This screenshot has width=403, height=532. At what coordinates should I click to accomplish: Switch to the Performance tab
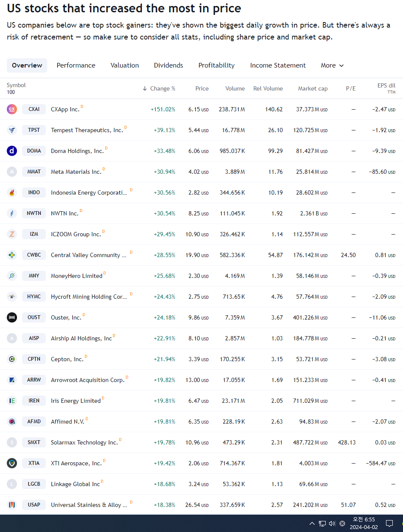(x=76, y=65)
